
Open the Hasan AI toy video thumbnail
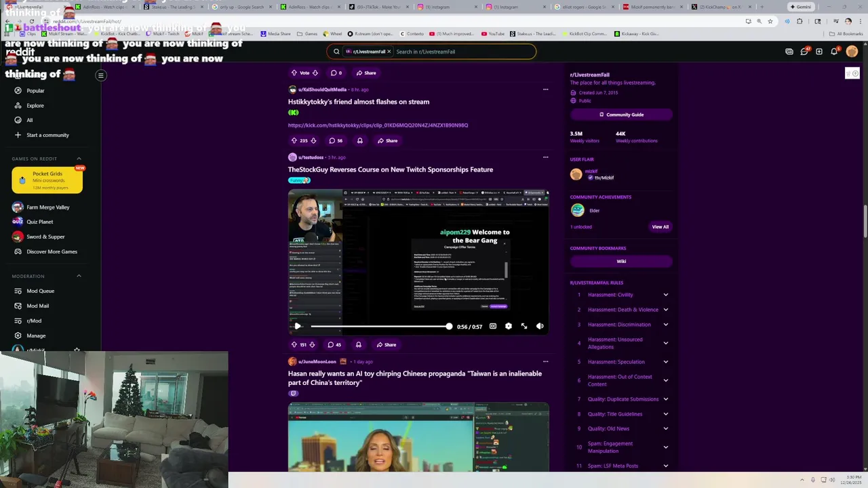point(418,437)
